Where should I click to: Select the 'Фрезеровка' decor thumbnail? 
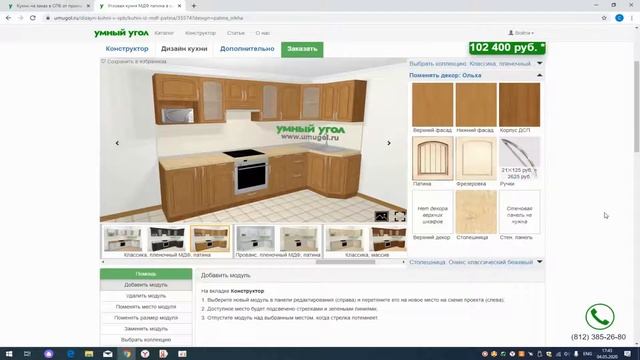coord(476,158)
